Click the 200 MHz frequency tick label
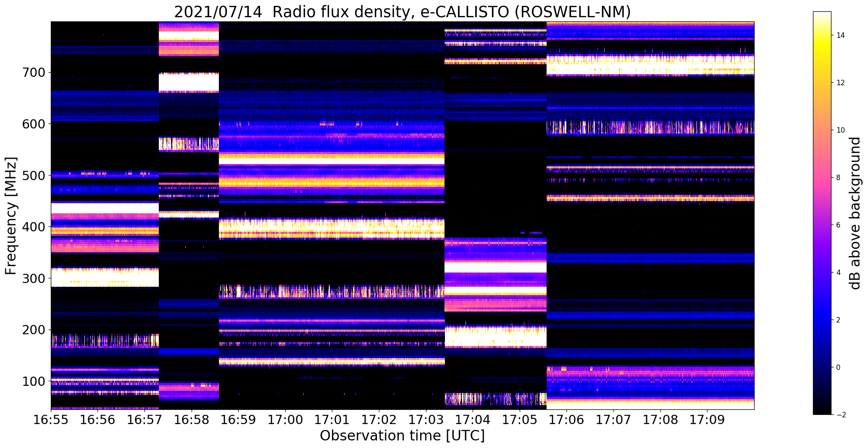 pyautogui.click(x=33, y=330)
